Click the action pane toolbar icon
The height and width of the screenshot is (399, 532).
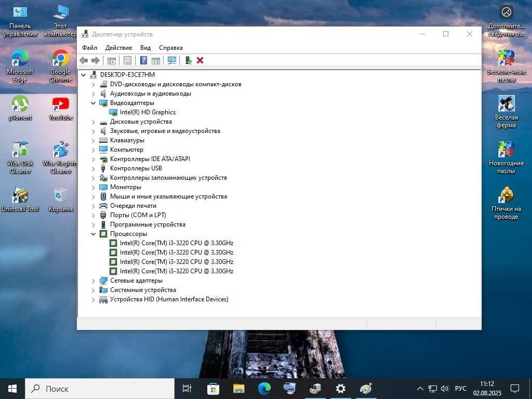(156, 61)
